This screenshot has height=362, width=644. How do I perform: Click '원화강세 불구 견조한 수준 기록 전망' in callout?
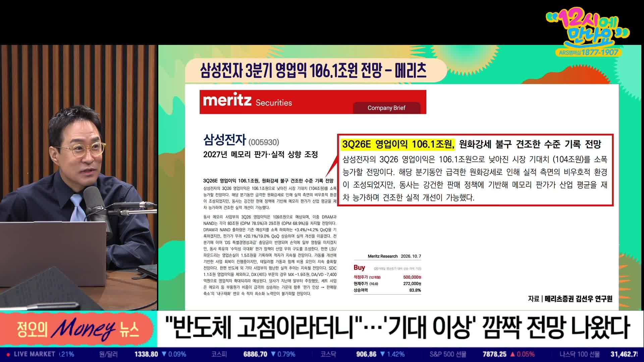tap(530, 144)
